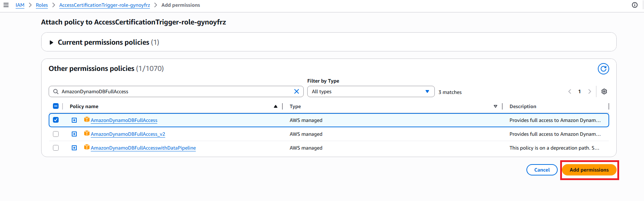
Task: Click the info circle icon
Action: click(635, 5)
